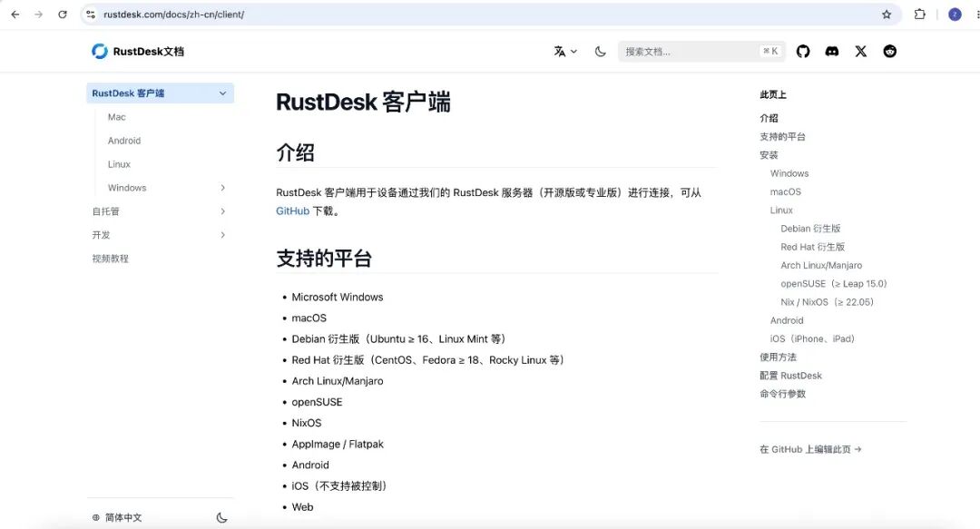Screen dimensions: 980x529
Task: Click the 支持的平台 heading
Action: [x=324, y=259]
